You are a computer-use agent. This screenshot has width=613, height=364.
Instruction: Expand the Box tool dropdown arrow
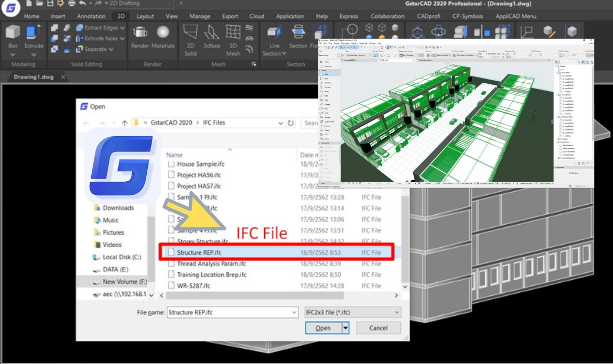coord(13,55)
